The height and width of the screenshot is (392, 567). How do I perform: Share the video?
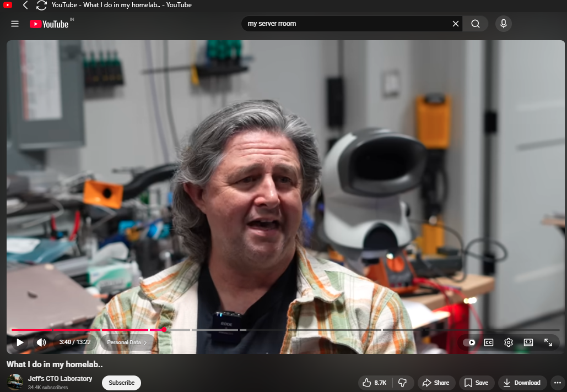coord(436,383)
